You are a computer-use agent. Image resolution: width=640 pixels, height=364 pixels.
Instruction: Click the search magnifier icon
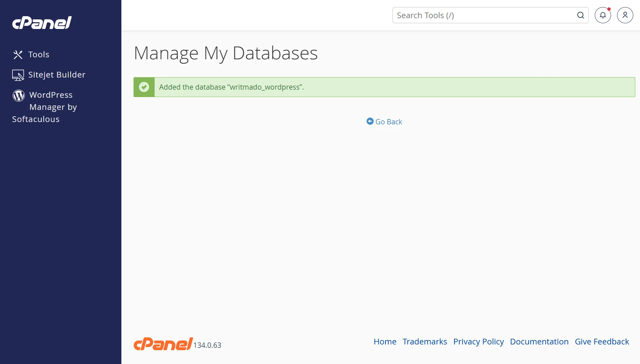(580, 15)
